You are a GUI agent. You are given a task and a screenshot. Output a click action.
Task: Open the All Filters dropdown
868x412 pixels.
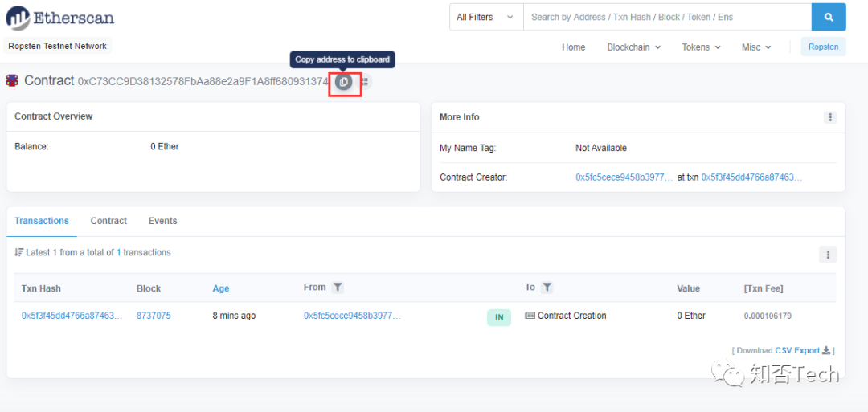click(486, 17)
